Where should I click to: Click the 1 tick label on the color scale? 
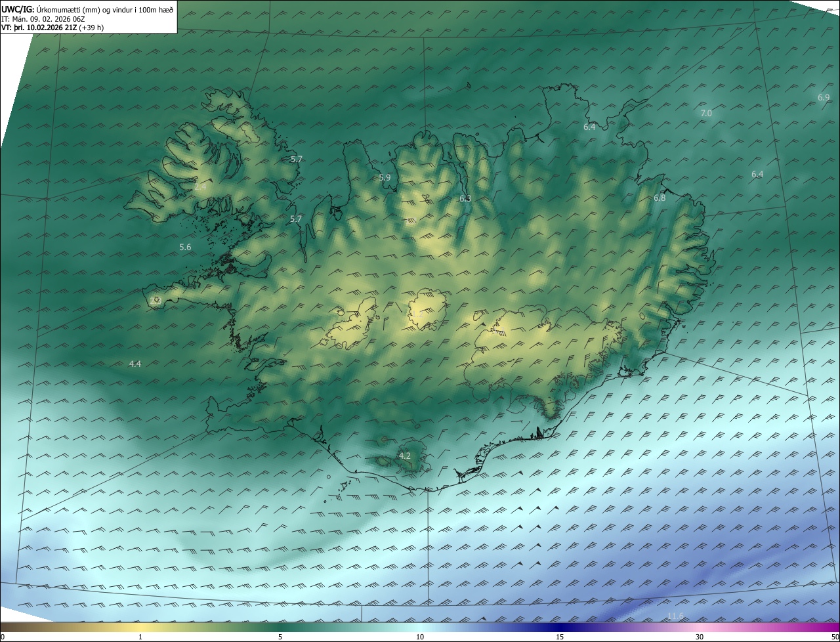pyautogui.click(x=140, y=637)
